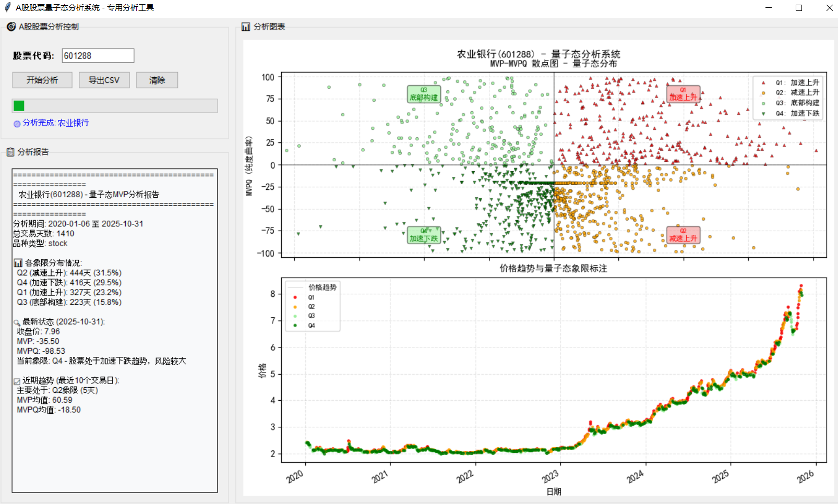Select the red Q1 加速上升 annotation box
Screen dimensions: 838x504
(683, 94)
